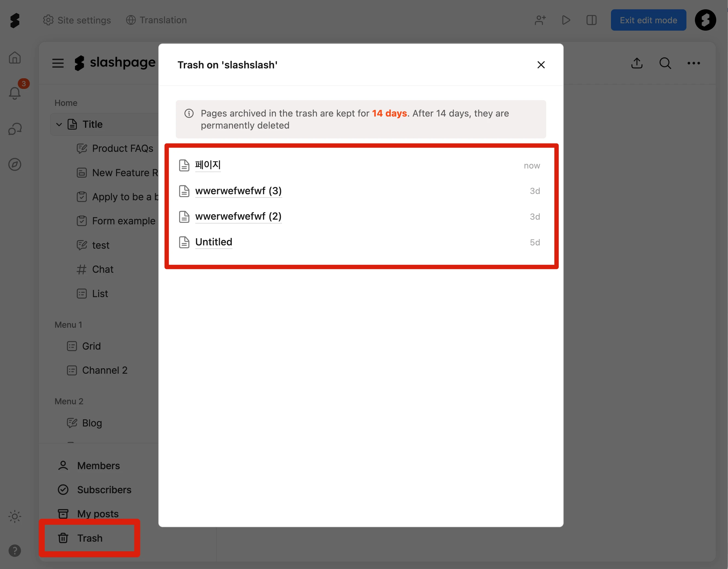Click the "Menu 1" section label
This screenshot has height=569, width=728.
pos(68,324)
